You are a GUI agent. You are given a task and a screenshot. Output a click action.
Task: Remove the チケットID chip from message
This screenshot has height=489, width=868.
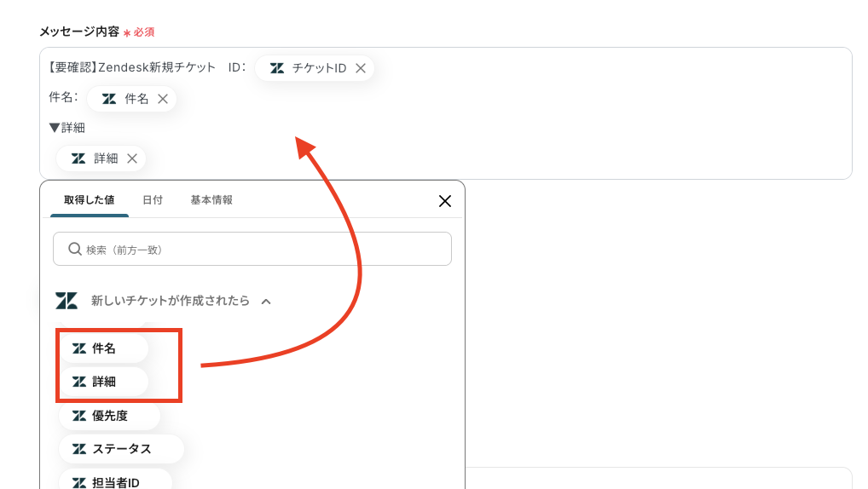361,68
